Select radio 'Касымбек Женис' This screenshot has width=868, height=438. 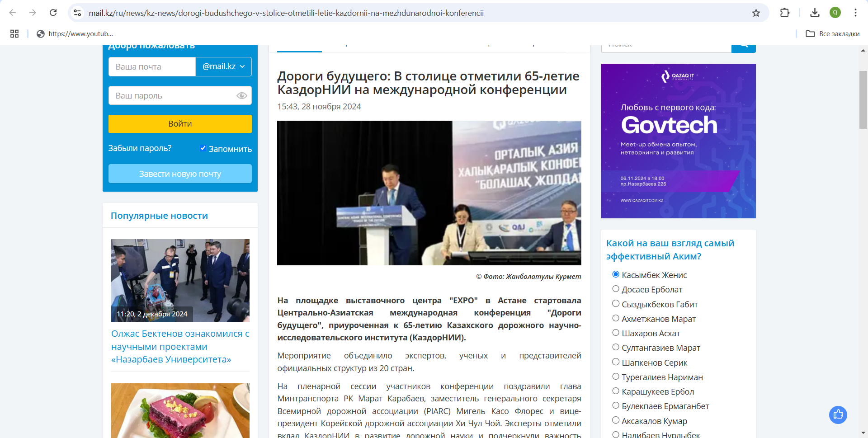point(616,274)
